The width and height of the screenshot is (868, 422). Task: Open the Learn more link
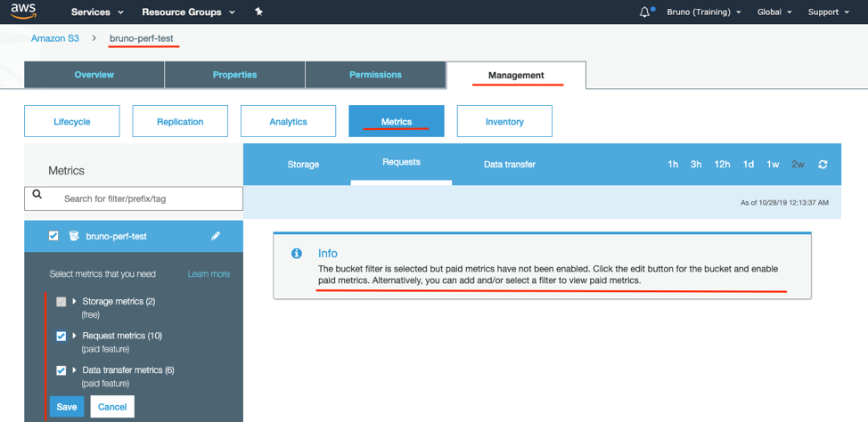tap(209, 274)
